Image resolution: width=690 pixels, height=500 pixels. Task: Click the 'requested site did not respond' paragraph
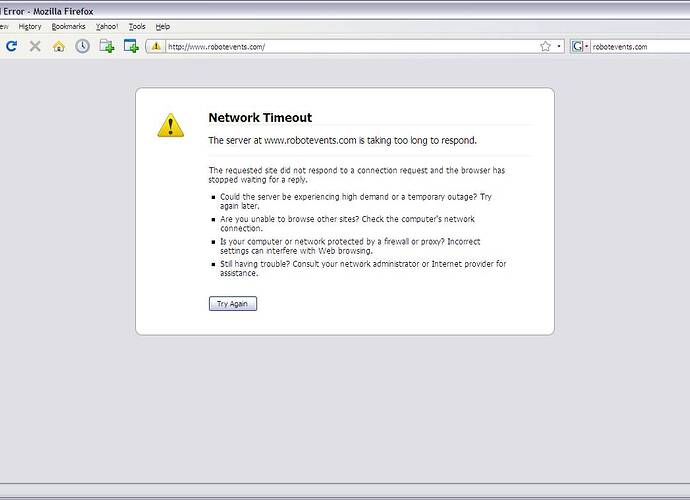(356, 175)
